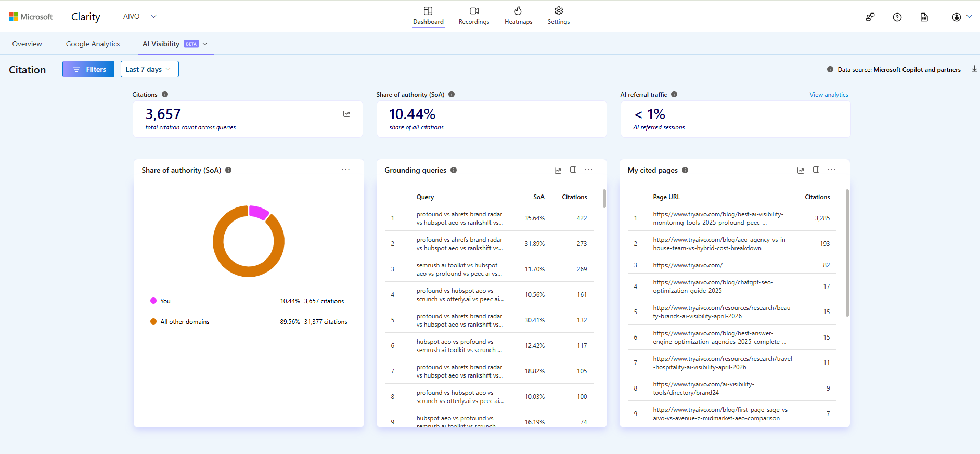Click the share/team people icon in header
980x454 pixels.
tap(870, 17)
